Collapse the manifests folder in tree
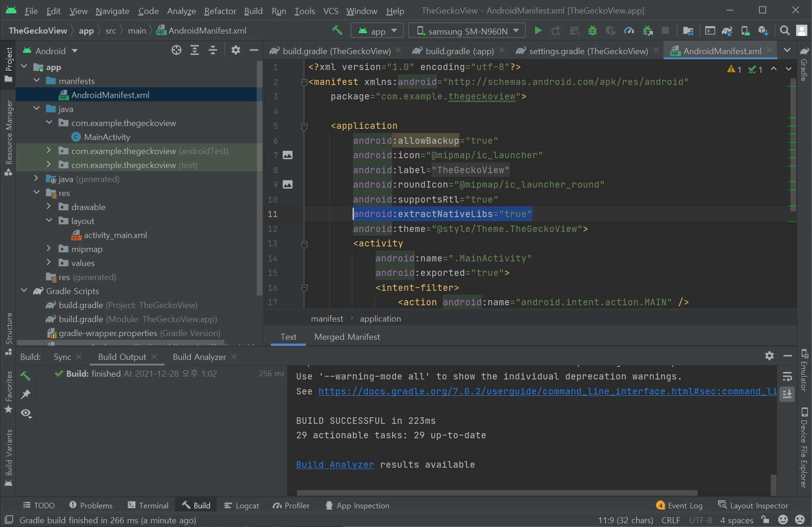This screenshot has height=527, width=812. coord(37,81)
